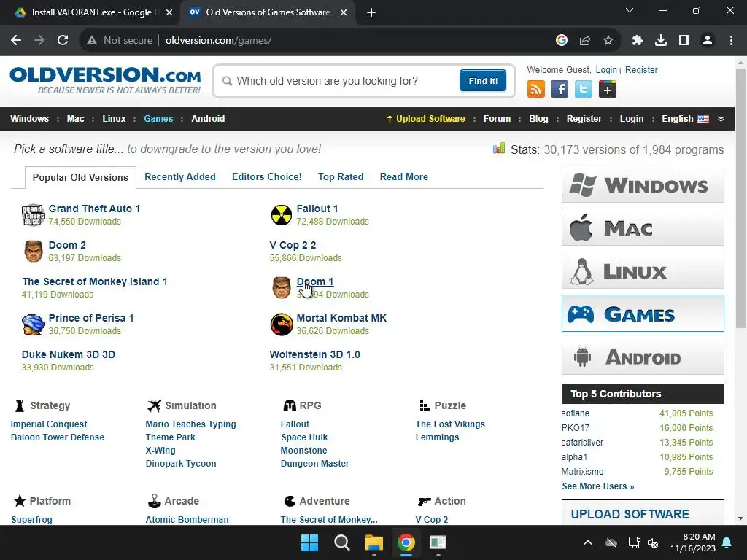747x560 pixels.
Task: Open the taskbar clock showing 8:20 AM
Action: tap(693, 542)
